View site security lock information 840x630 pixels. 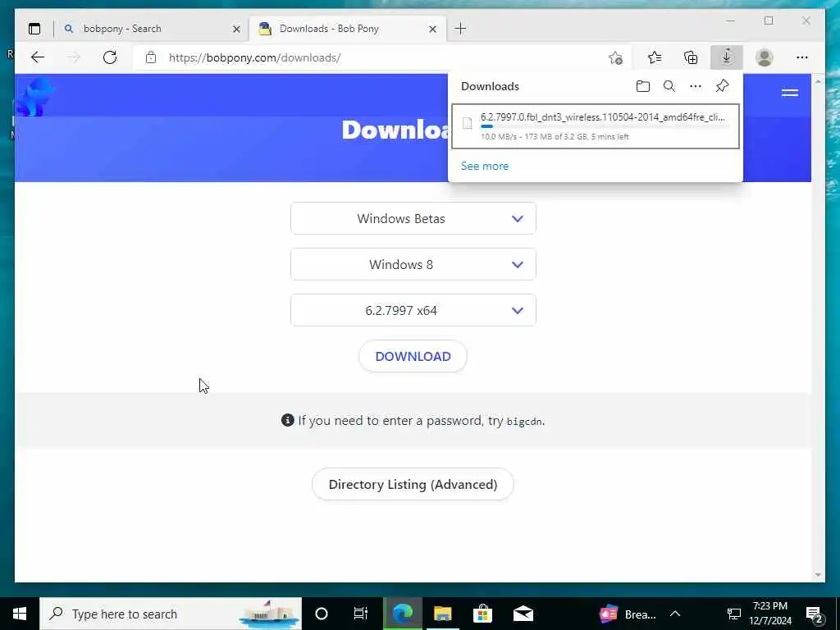[x=151, y=57]
